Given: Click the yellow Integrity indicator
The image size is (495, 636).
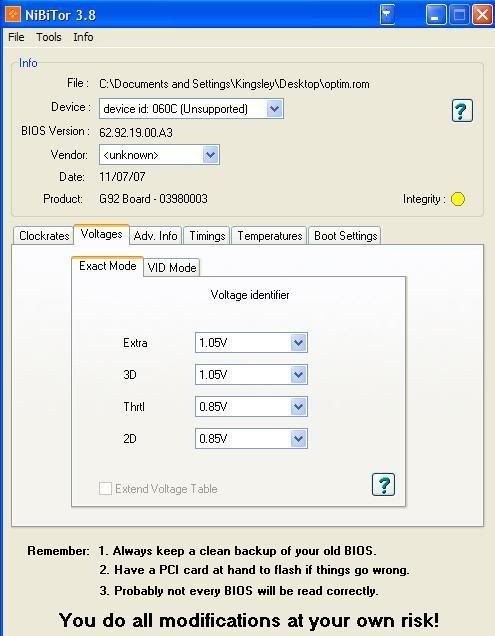Looking at the screenshot, I should [458, 199].
